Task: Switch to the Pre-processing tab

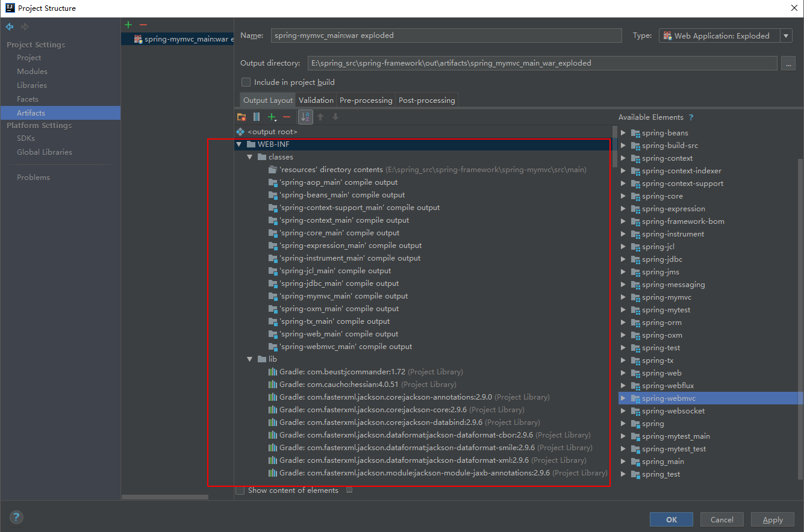Action: click(366, 101)
